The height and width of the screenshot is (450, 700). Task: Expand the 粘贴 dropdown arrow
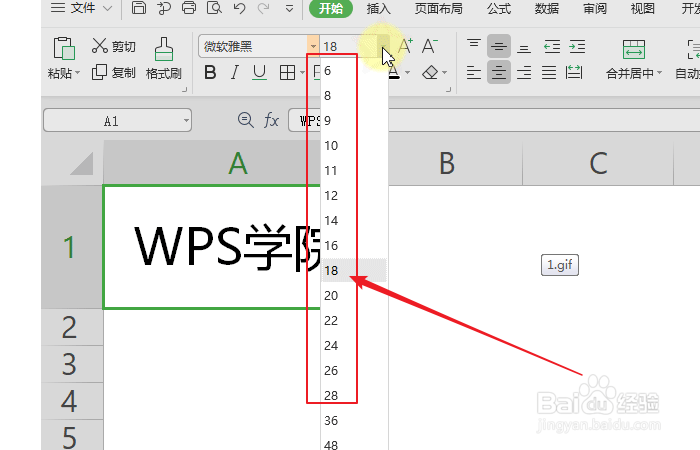pos(78,72)
